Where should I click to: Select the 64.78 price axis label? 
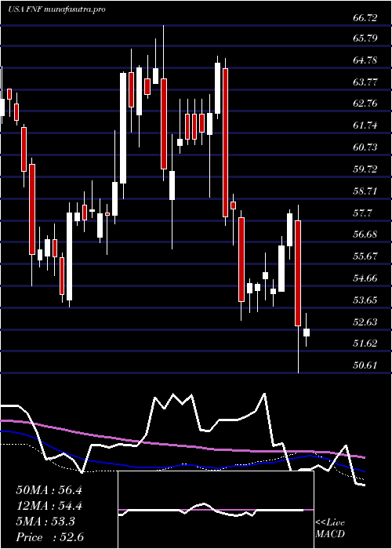point(365,60)
